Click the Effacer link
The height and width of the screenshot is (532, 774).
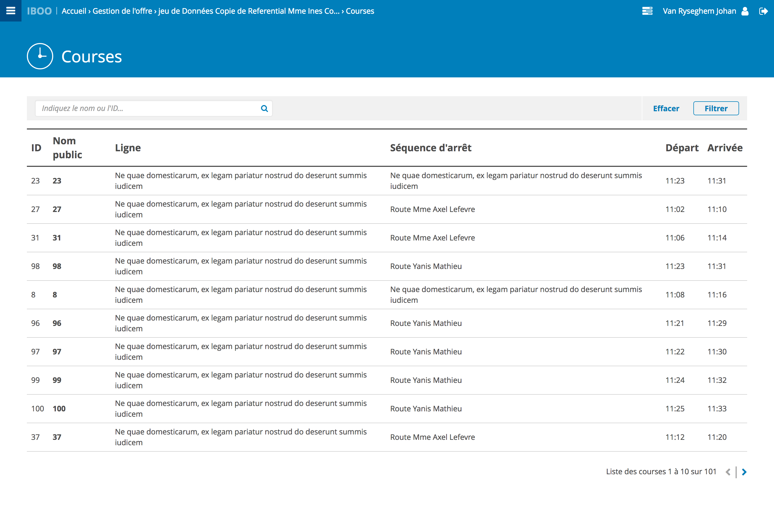coord(666,108)
